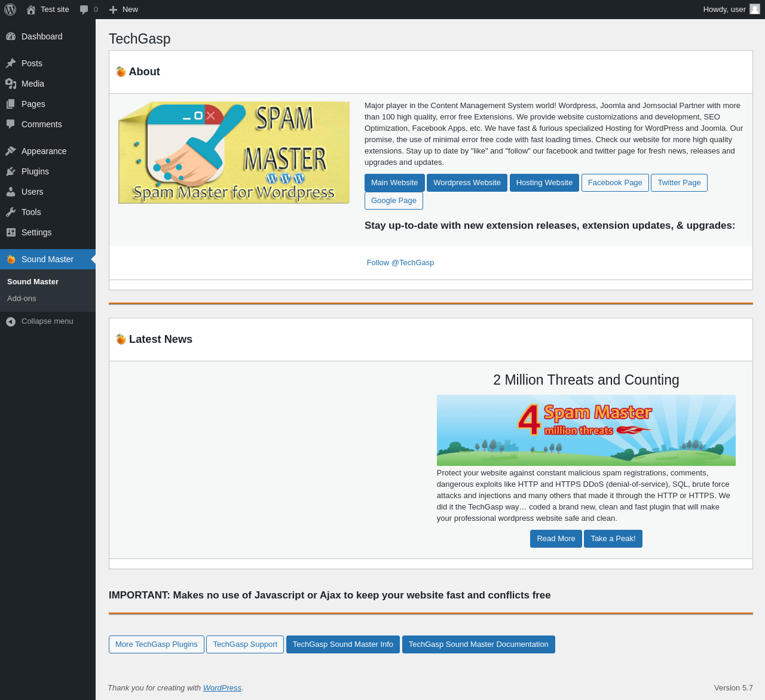Go to Settings in the sidebar
This screenshot has width=765, height=700.
48,232
